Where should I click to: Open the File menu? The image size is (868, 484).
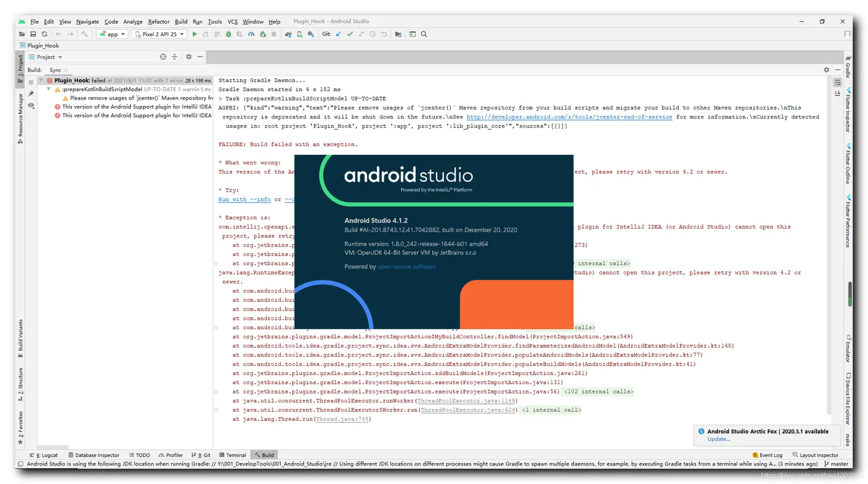[x=34, y=22]
